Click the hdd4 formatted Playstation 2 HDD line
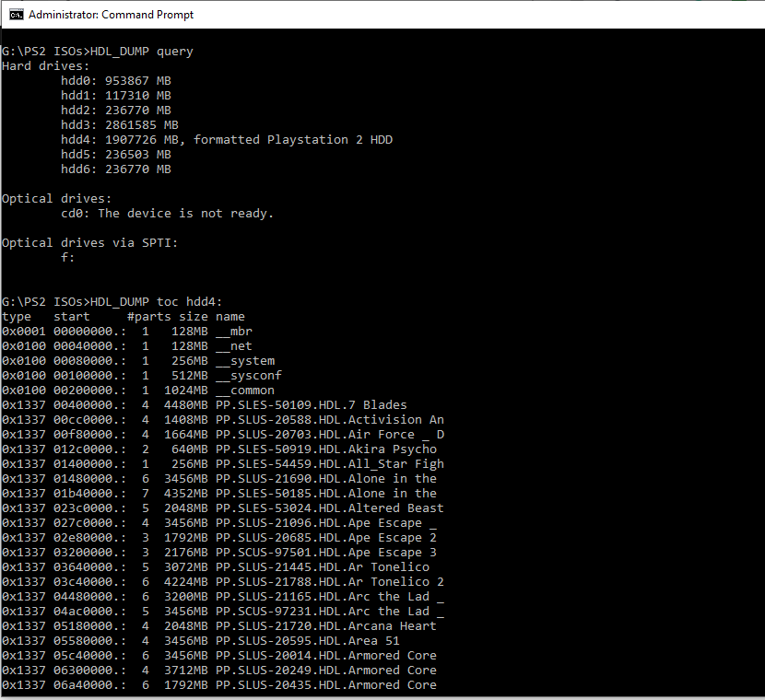Viewport: 765px width, 700px height. (x=227, y=140)
